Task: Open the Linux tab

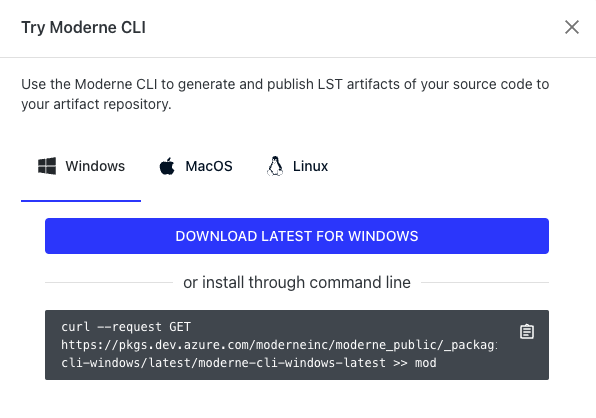Action: tap(297, 166)
